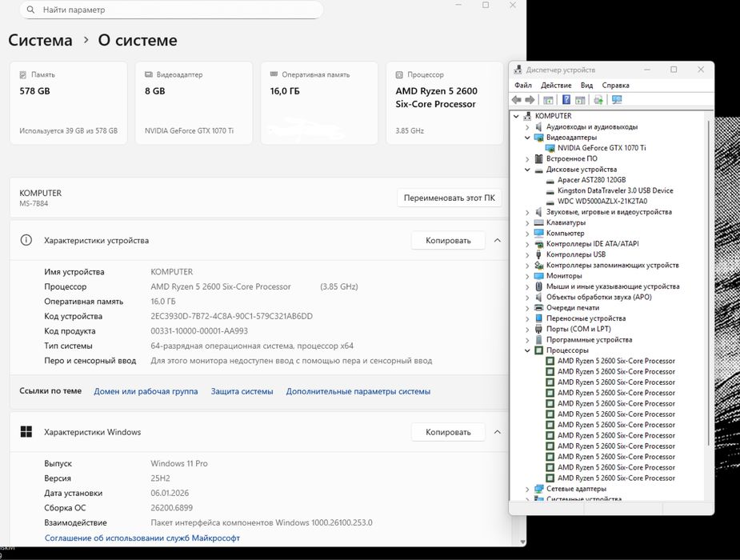Viewport: 740px width, 560px height.
Task: Select Объекты обработки звука (APO) row
Action: [x=598, y=298]
